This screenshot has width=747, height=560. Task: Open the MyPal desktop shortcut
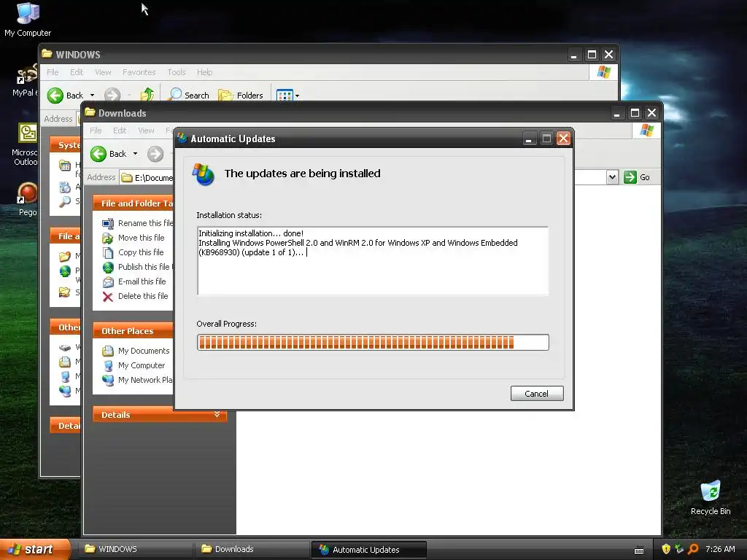pyautogui.click(x=26, y=80)
